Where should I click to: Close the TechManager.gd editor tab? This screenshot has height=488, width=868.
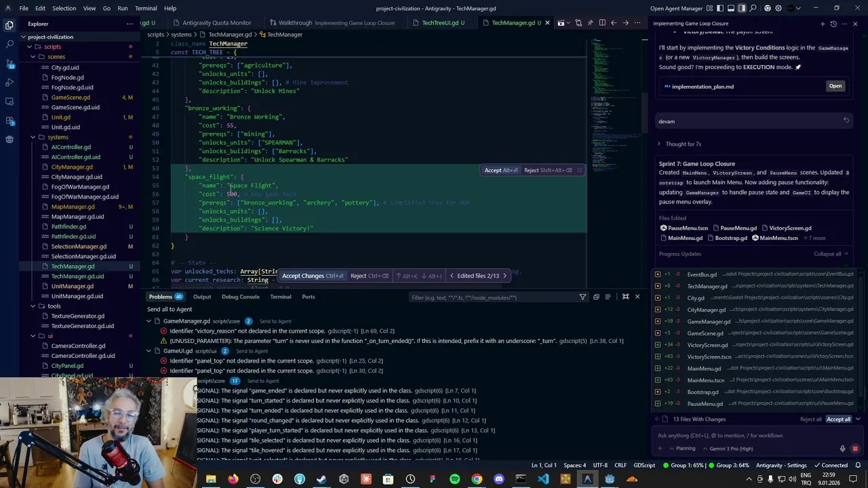(547, 23)
